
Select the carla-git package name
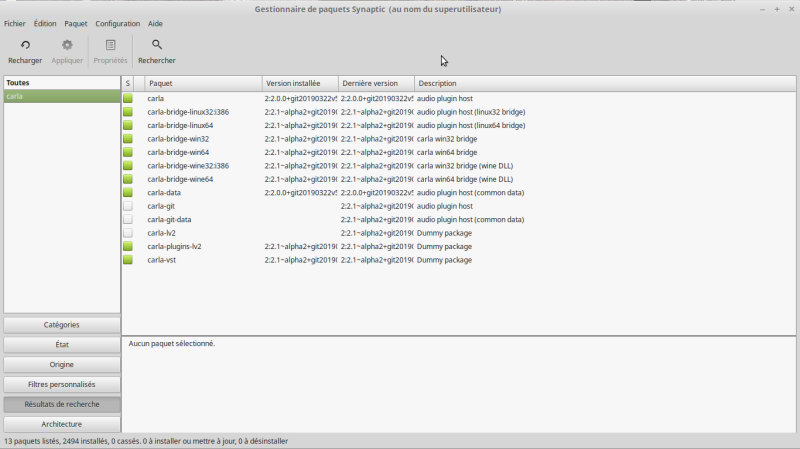tap(161, 206)
